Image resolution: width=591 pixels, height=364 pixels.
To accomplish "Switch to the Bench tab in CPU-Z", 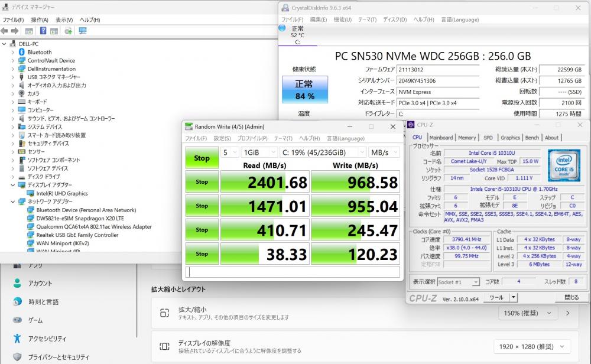I will click(x=532, y=138).
